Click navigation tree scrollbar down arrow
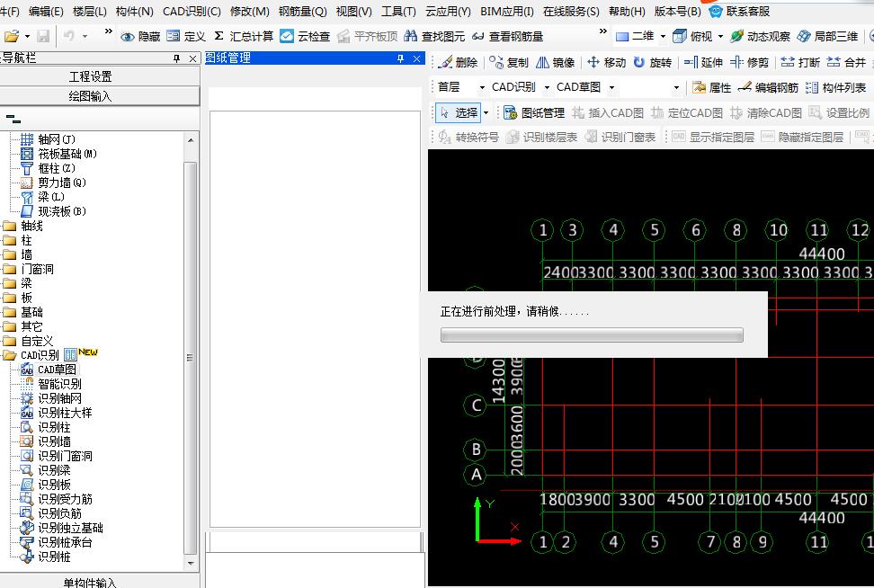 click(x=191, y=564)
